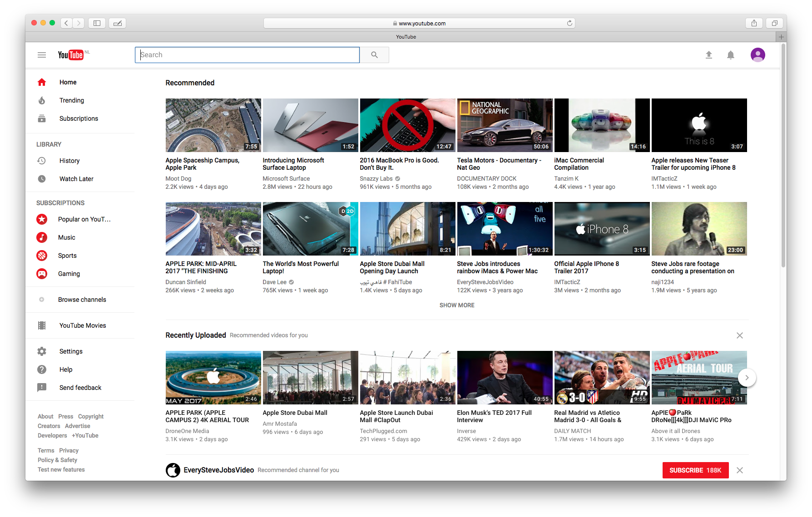This screenshot has height=517, width=812.
Task: Click the EverySteveJobsVideo channel avatar
Action: click(173, 470)
